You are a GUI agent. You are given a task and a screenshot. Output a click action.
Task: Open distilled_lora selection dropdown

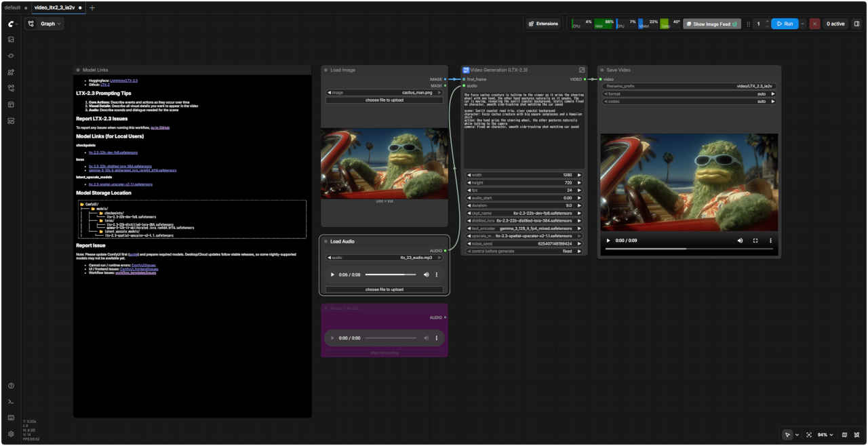[x=524, y=221]
